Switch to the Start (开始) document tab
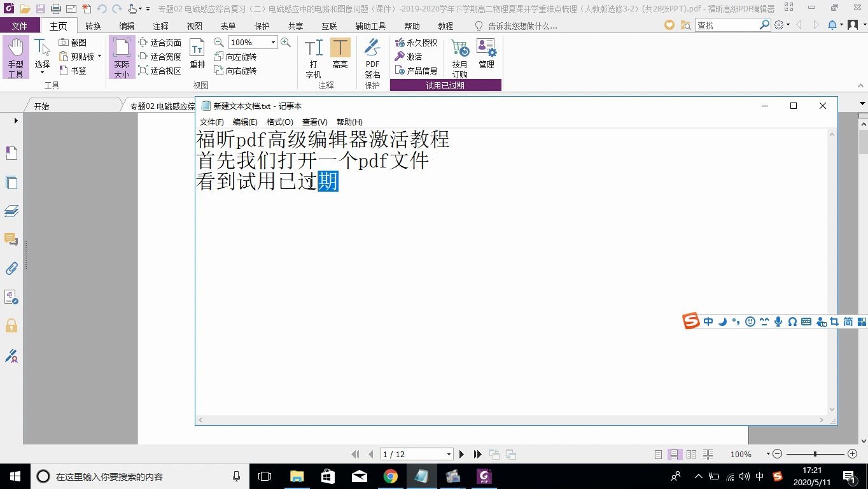 click(x=41, y=106)
